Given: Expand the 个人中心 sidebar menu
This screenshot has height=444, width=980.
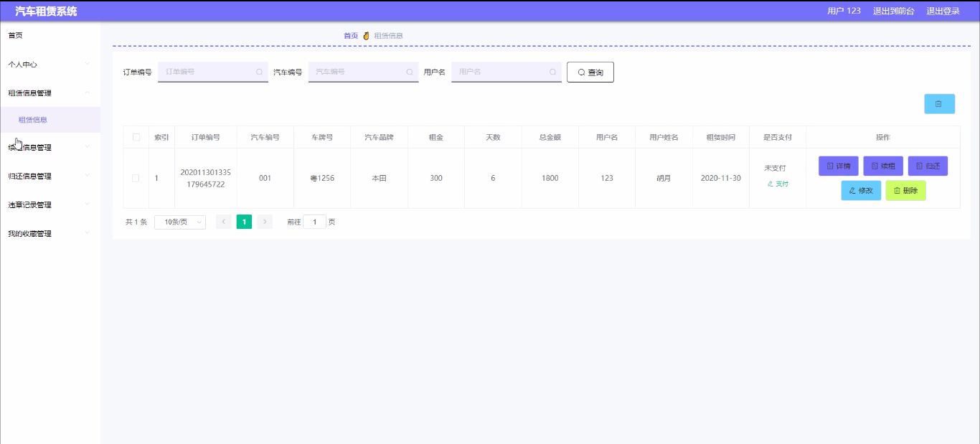Looking at the screenshot, I should pos(50,64).
